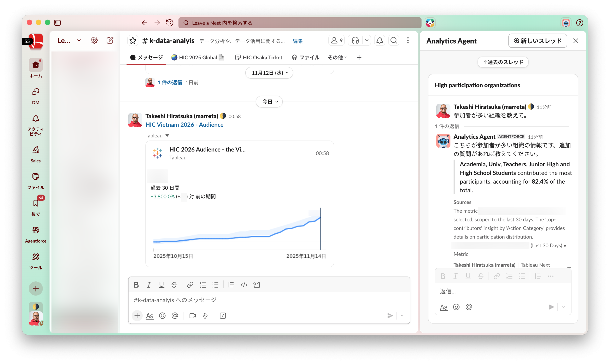Star the k-data-analyis channel
The width and height of the screenshot is (610, 364).
[133, 40]
